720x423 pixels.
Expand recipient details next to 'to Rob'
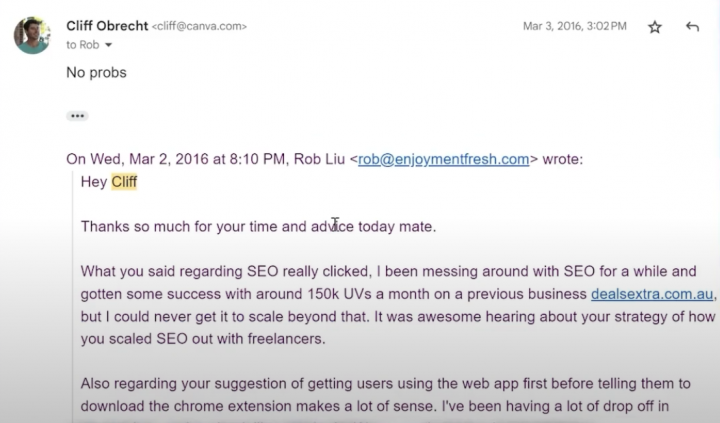108,45
